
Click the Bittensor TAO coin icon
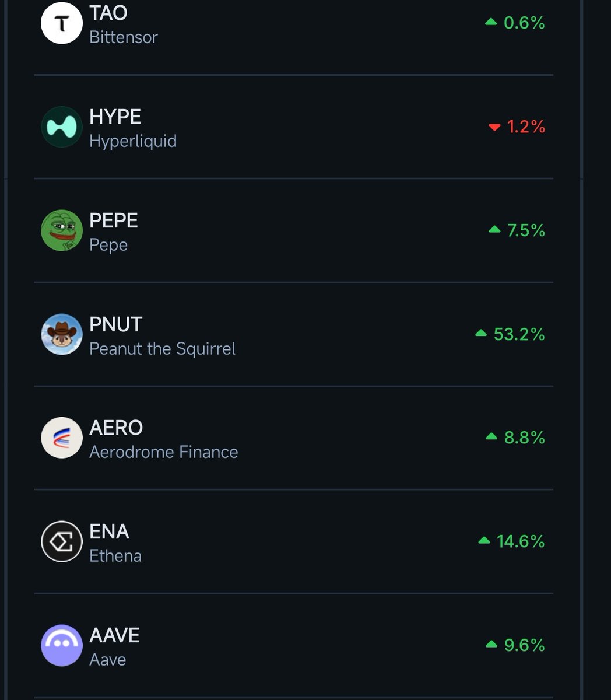[61, 24]
